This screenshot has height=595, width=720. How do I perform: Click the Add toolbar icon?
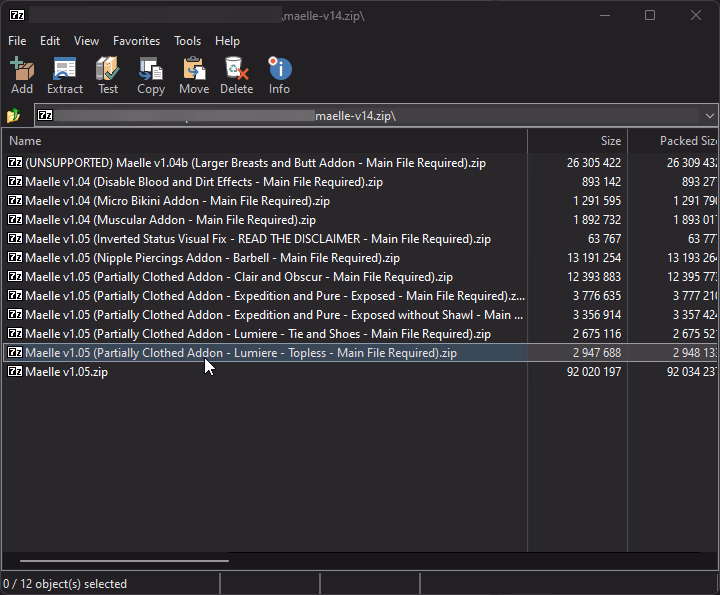(21, 70)
